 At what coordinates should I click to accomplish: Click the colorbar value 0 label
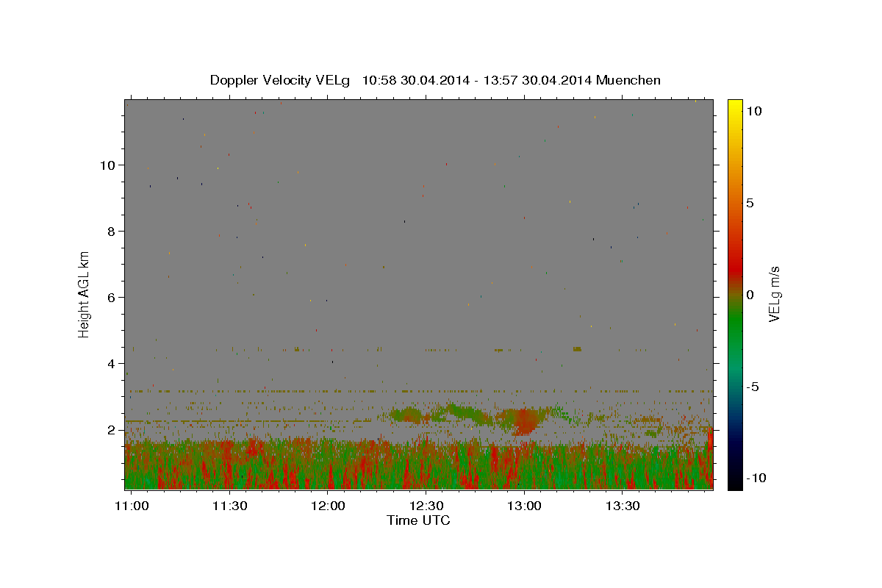[750, 294]
